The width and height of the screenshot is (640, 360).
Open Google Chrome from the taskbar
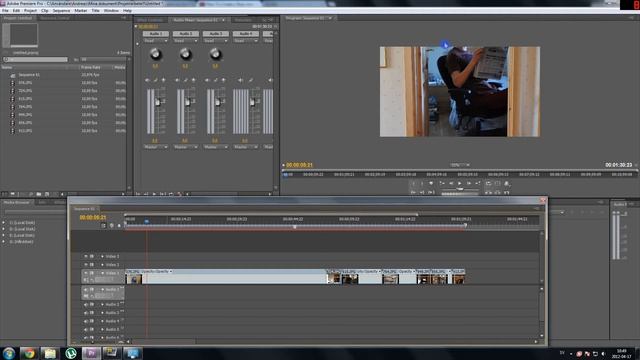(29, 353)
